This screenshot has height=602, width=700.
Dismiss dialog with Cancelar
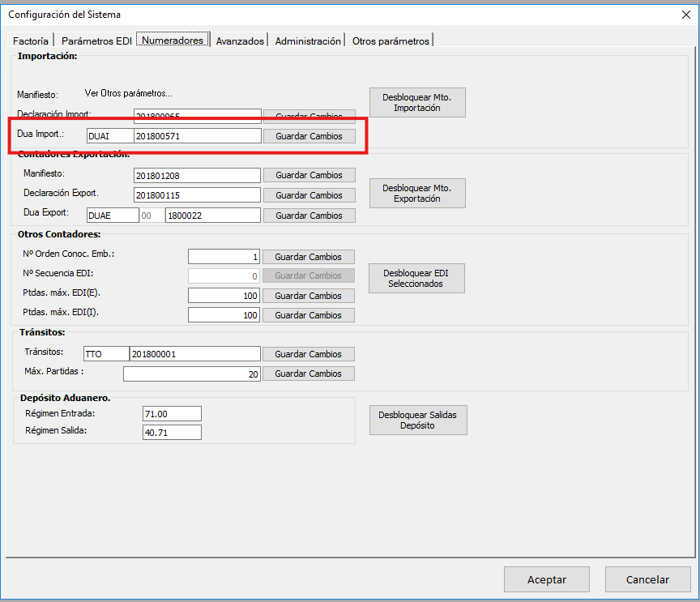click(647, 579)
